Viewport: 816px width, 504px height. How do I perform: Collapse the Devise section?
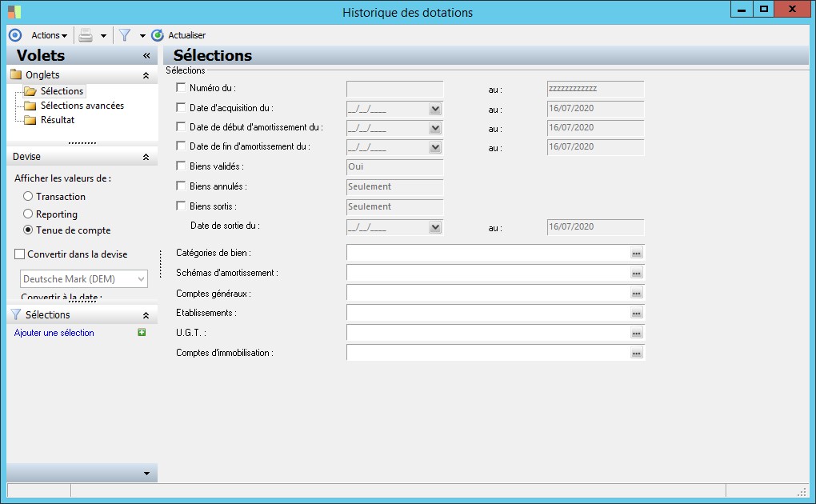(x=146, y=158)
